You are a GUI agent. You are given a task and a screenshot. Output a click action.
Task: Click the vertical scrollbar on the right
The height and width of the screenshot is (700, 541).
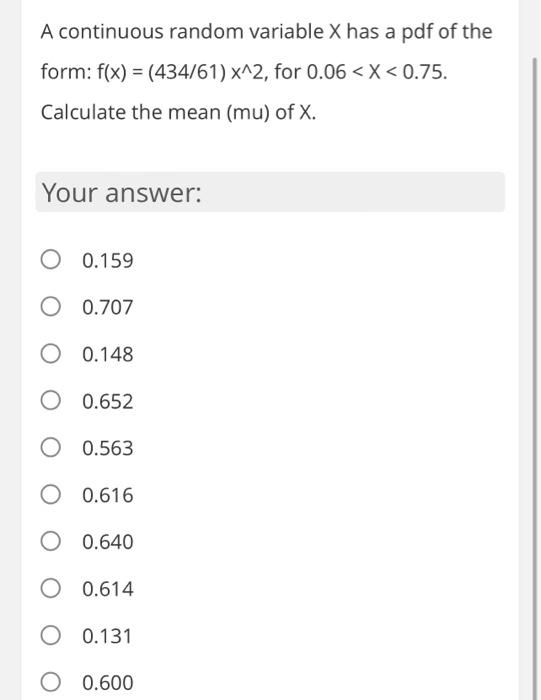click(x=534, y=379)
